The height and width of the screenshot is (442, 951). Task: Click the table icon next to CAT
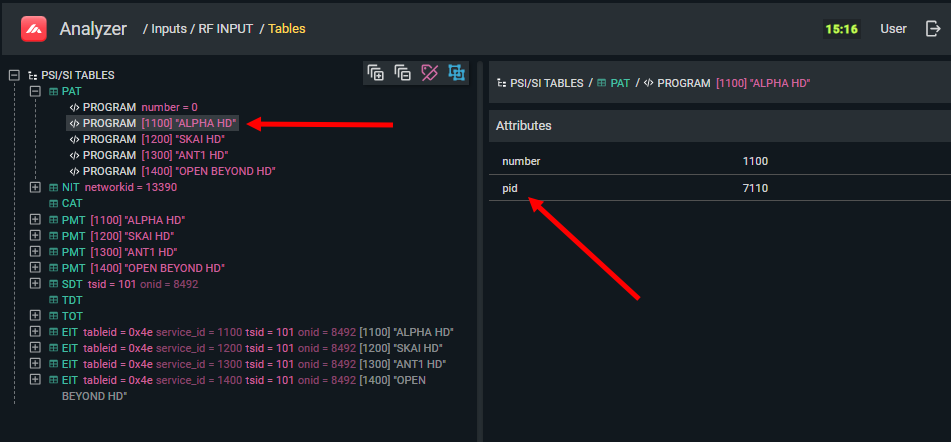[53, 203]
